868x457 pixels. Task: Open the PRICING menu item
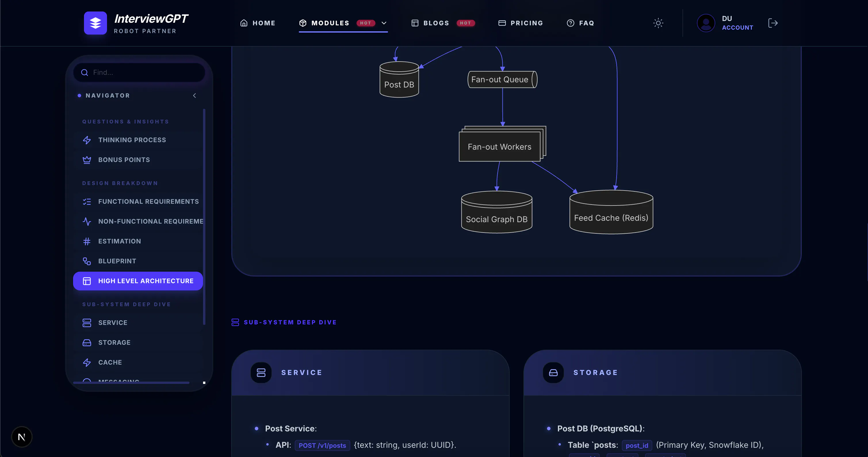click(521, 23)
